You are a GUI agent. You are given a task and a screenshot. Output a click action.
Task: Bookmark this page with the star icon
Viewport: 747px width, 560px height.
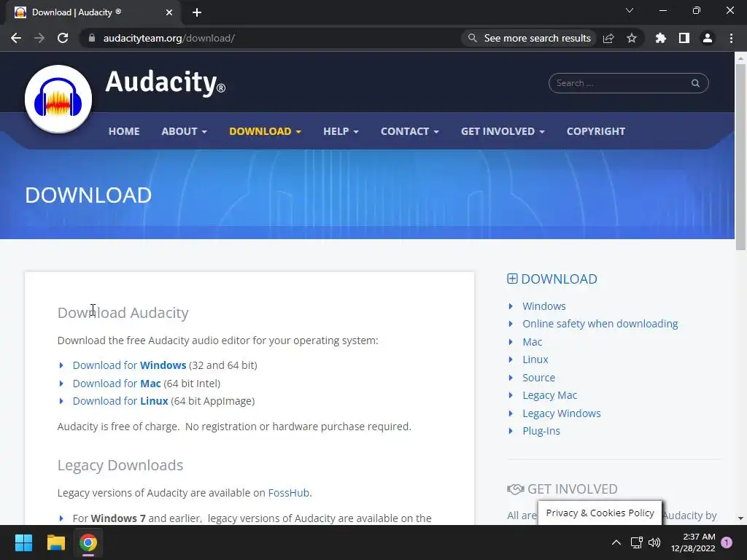tap(632, 38)
